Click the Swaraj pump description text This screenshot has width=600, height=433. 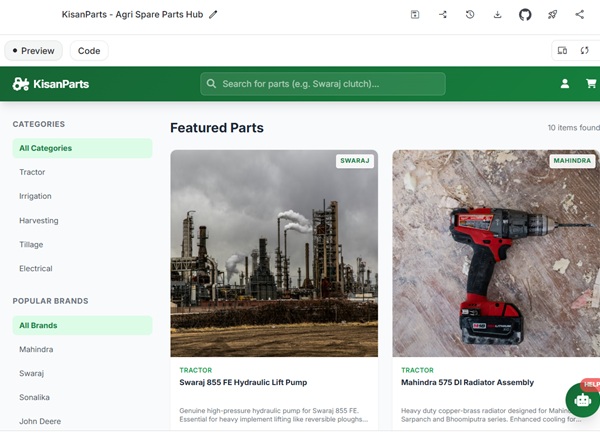[x=273, y=415]
